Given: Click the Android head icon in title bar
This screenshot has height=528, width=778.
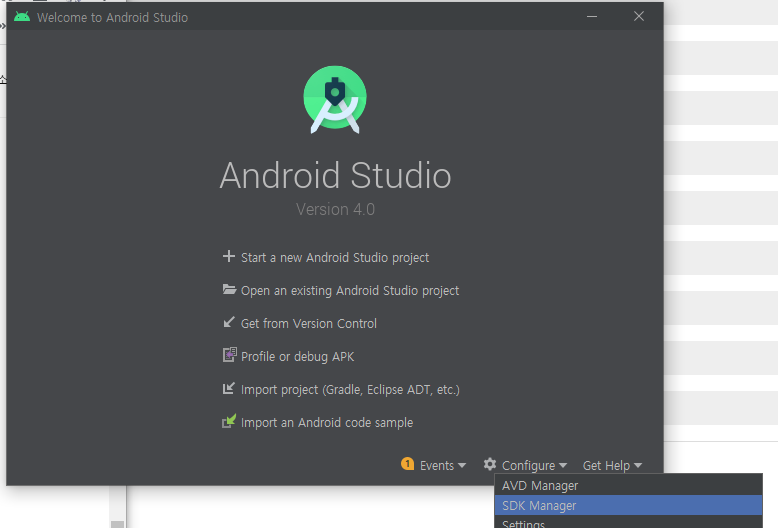Looking at the screenshot, I should click(x=22, y=17).
